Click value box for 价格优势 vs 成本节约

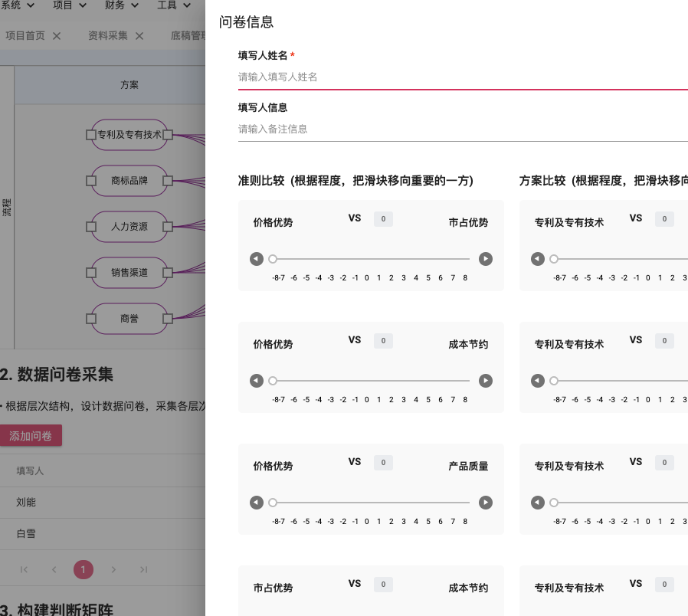click(383, 341)
